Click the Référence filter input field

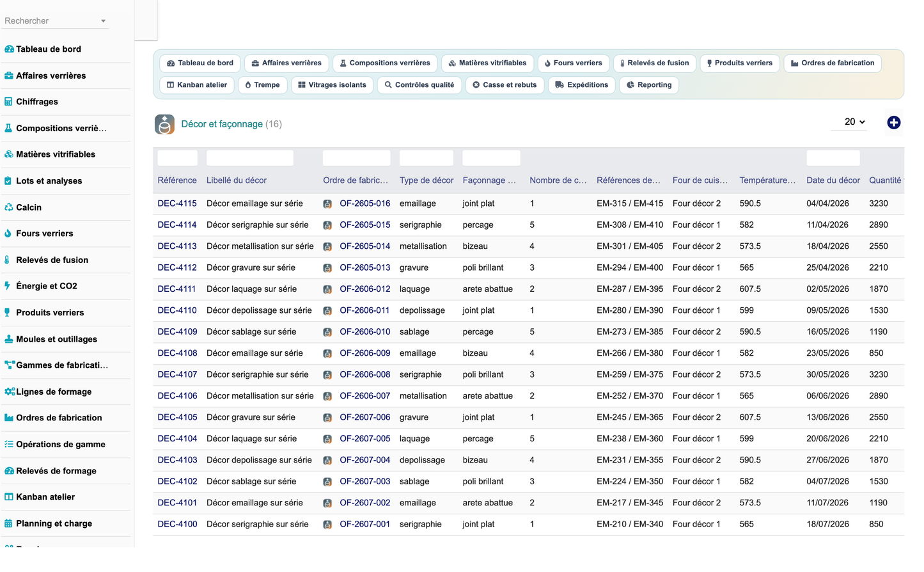[177, 158]
